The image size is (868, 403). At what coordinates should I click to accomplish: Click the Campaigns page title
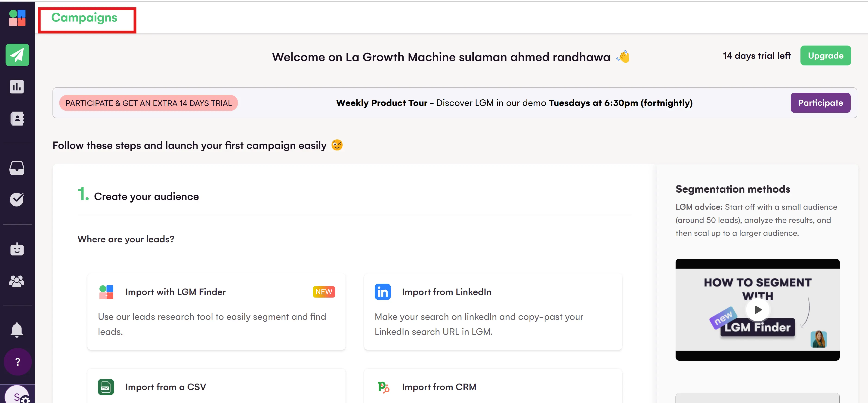click(84, 18)
